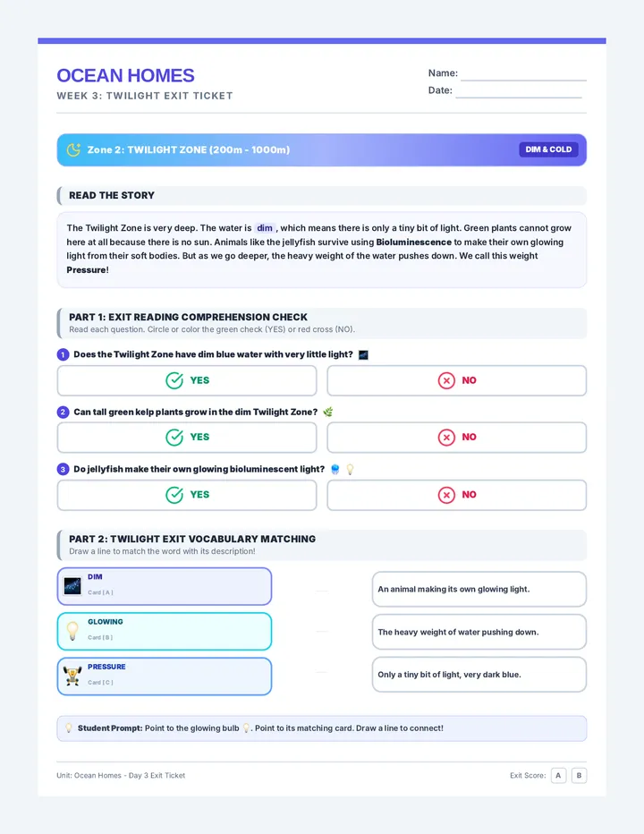The height and width of the screenshot is (834, 644).
Task: Click the lightbulb icon on GLOWING card
Action: 72,631
